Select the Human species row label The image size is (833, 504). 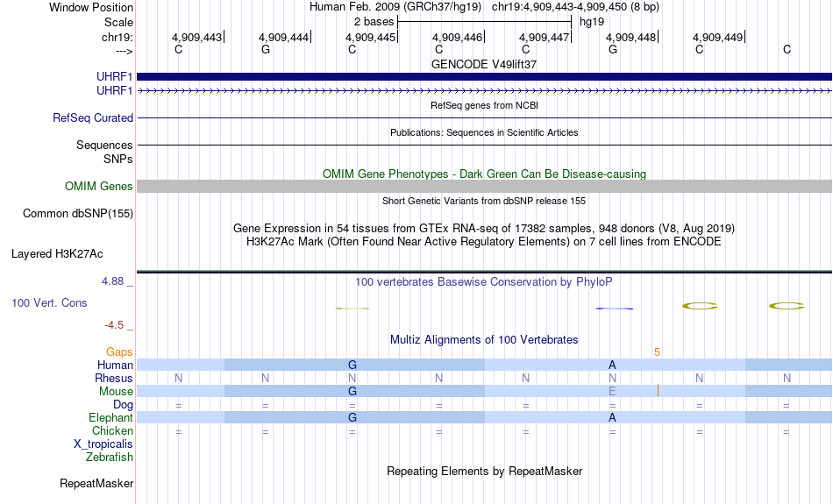click(x=115, y=365)
